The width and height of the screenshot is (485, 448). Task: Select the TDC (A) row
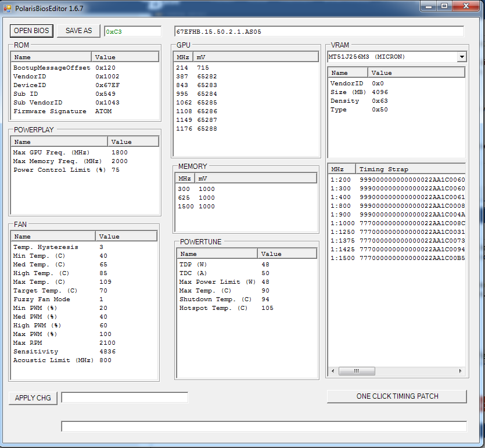247,273
